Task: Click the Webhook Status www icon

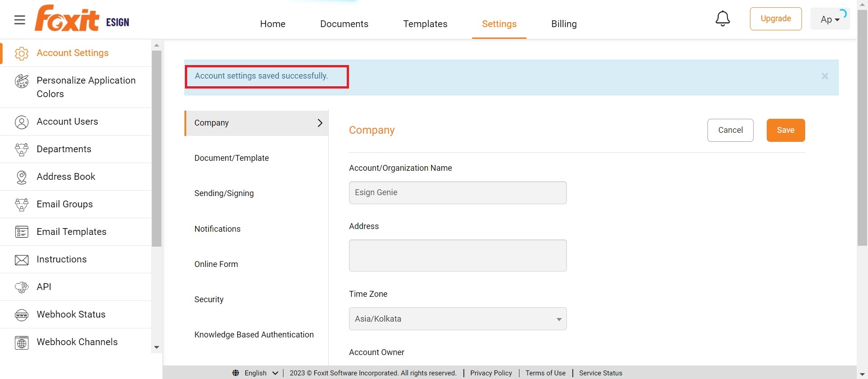Action: [22, 315]
